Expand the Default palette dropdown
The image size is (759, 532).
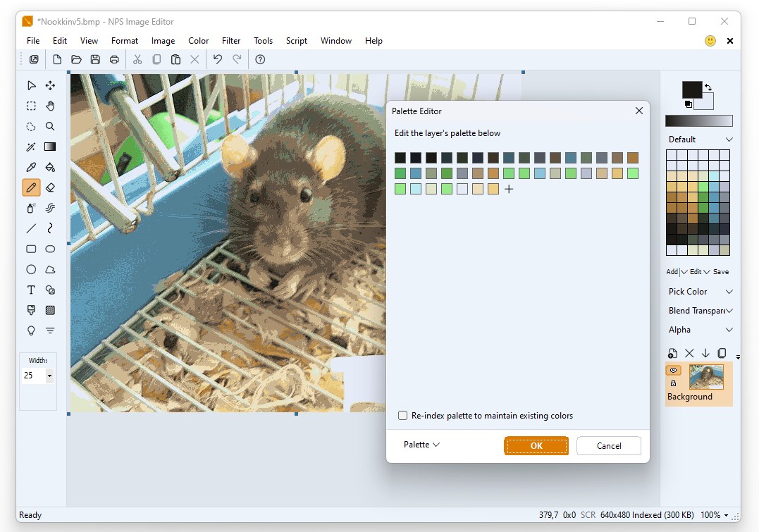729,140
